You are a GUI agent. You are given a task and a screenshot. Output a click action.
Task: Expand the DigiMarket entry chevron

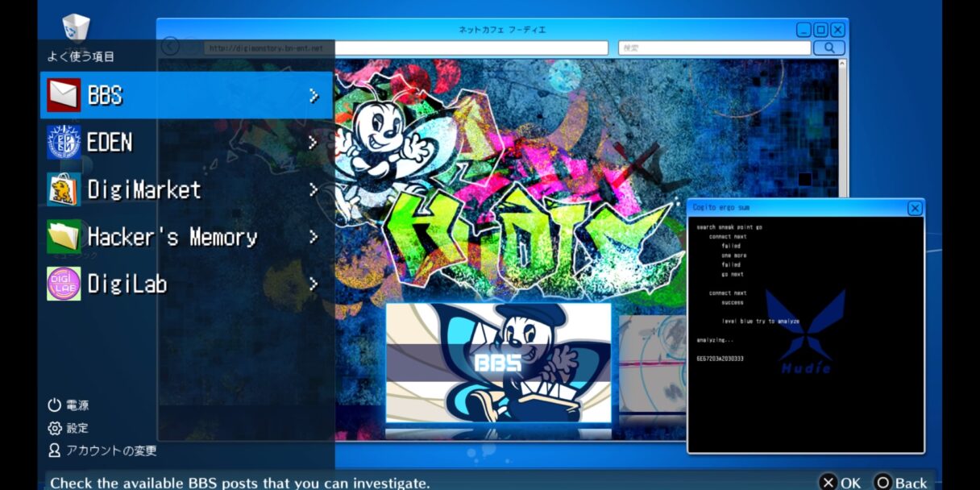click(x=314, y=190)
